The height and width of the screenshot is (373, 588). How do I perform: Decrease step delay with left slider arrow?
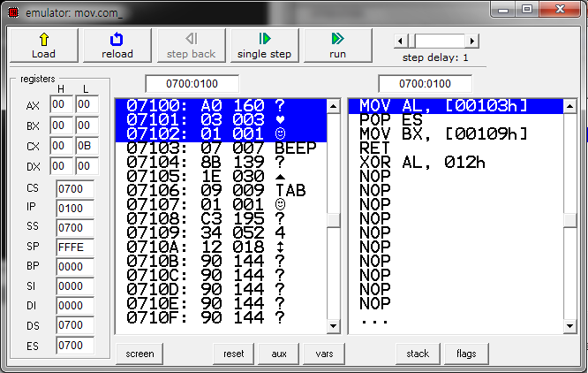(x=400, y=41)
